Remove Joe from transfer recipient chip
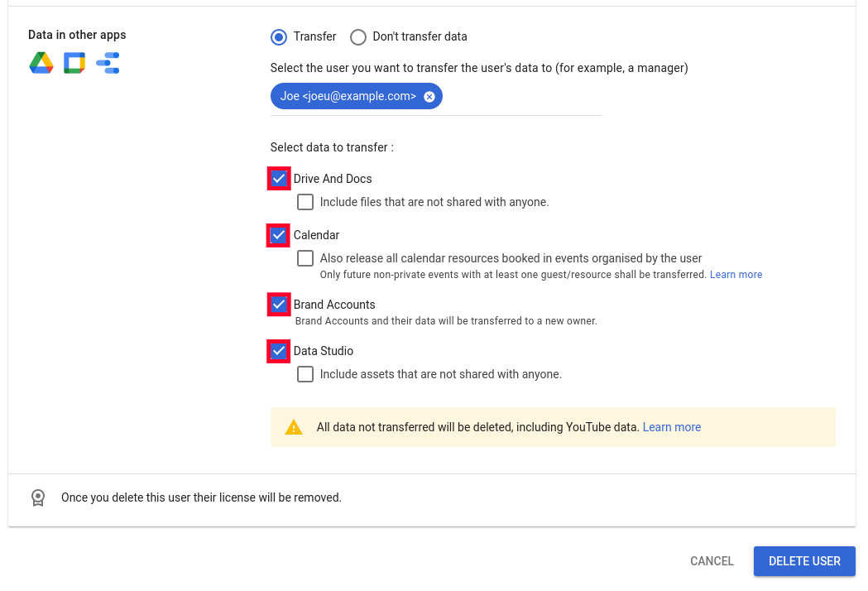 pos(429,97)
